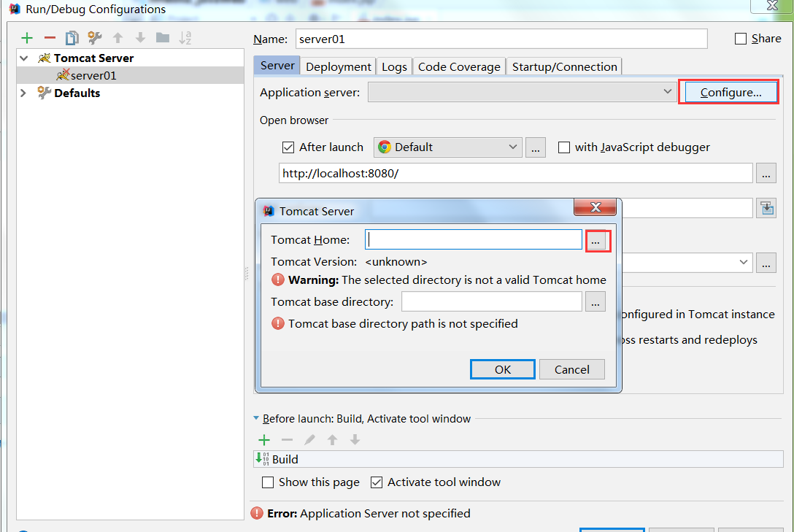Move configuration down with arrow icon
Image resolution: width=794 pixels, height=532 pixels.
pyautogui.click(x=140, y=38)
